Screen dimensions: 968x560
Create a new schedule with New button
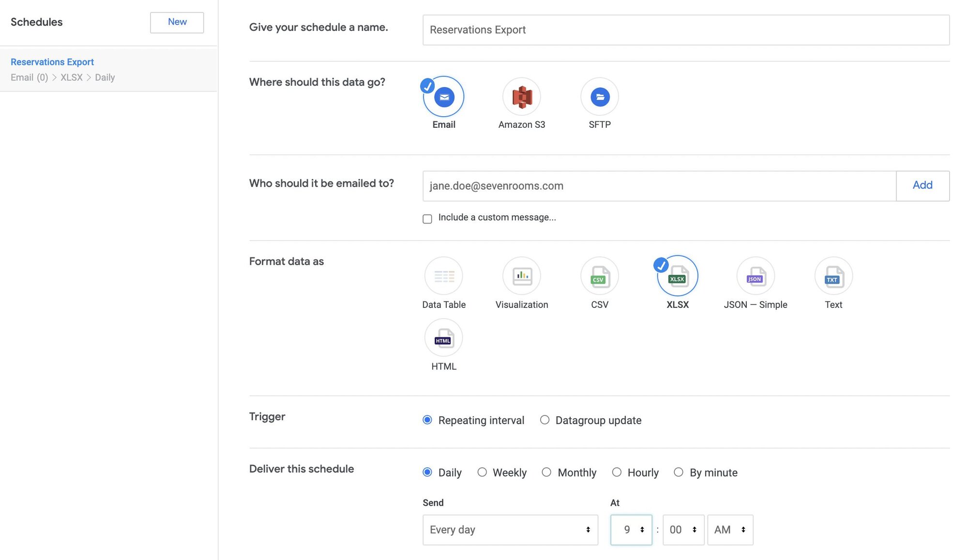coord(176,22)
